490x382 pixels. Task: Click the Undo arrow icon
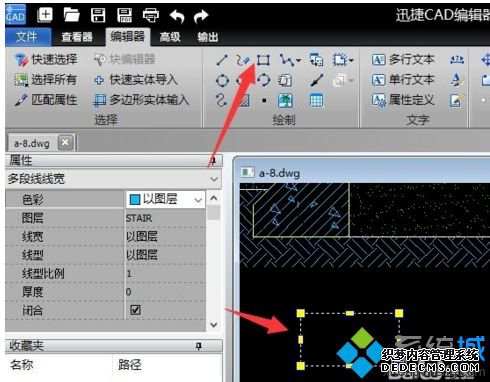click(177, 16)
